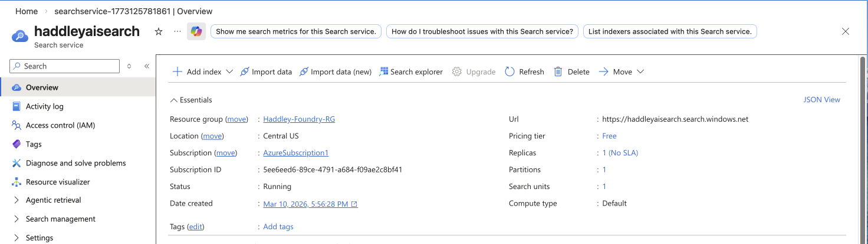Expand the Settings group in sidebar
Viewport: 868px width, 244px height.
click(x=17, y=238)
